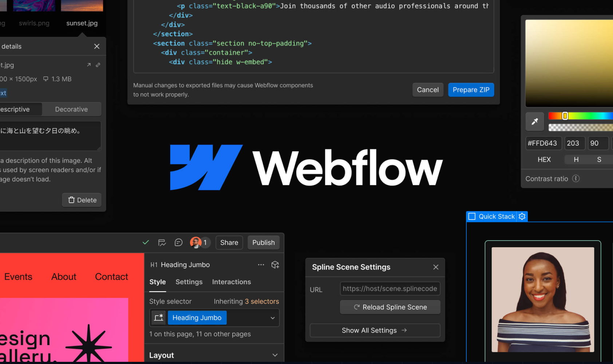Open the Events nav link
The width and height of the screenshot is (613, 364).
[x=18, y=277]
